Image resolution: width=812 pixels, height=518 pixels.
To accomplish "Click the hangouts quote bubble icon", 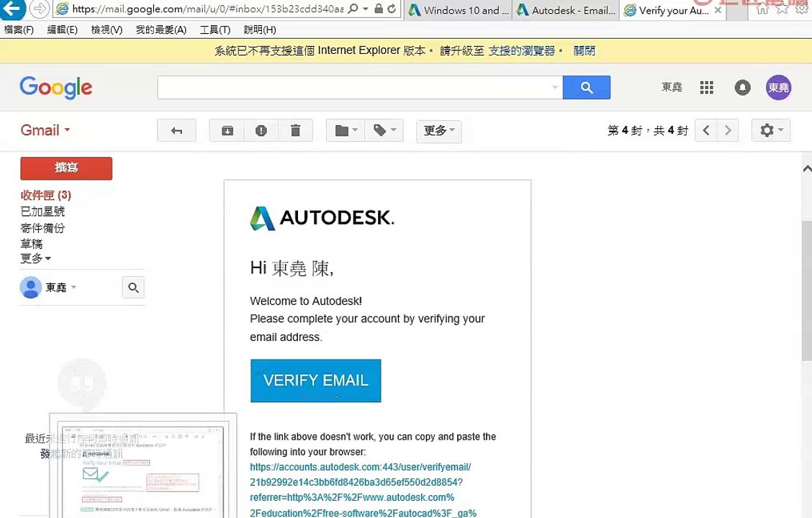I will click(x=81, y=383).
